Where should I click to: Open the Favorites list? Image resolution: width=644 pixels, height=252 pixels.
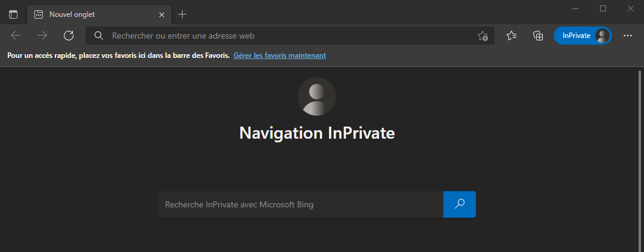pyautogui.click(x=511, y=36)
